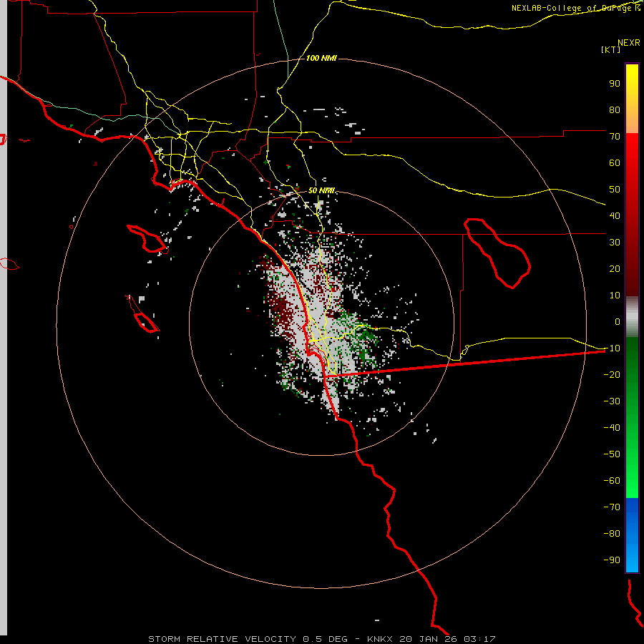Click the 80 value on velocity scale
644x644 pixels.
pos(615,109)
